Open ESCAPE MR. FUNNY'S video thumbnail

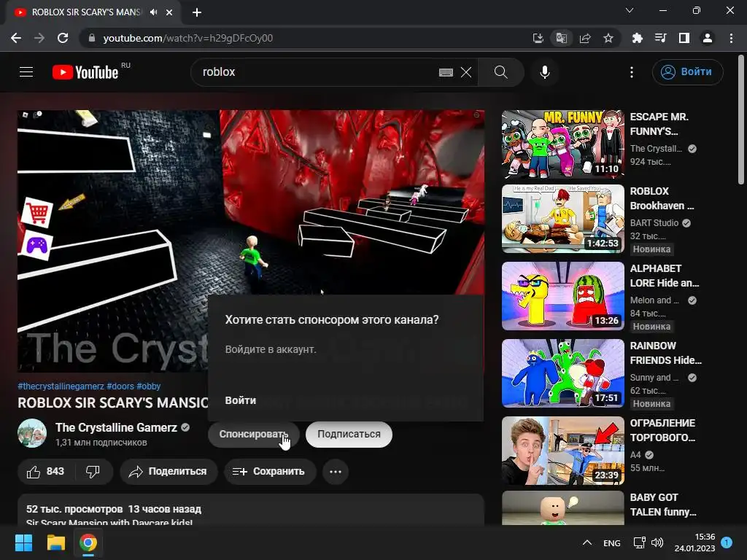562,144
